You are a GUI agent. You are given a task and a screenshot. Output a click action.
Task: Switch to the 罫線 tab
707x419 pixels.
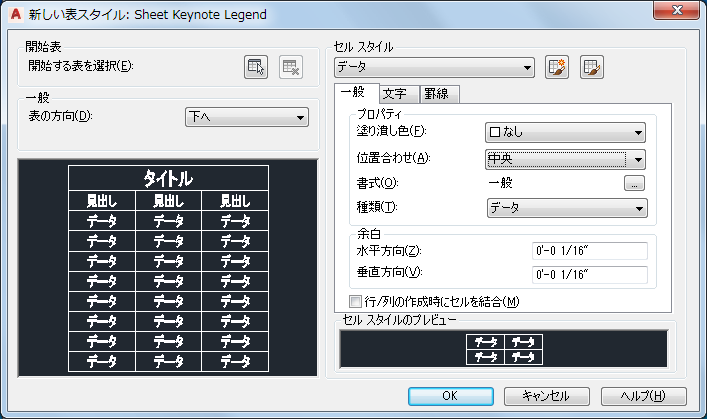click(440, 94)
